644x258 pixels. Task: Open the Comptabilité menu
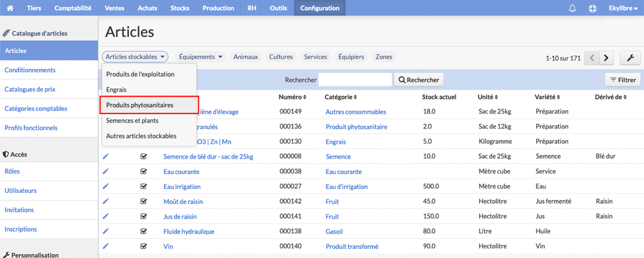point(73,8)
